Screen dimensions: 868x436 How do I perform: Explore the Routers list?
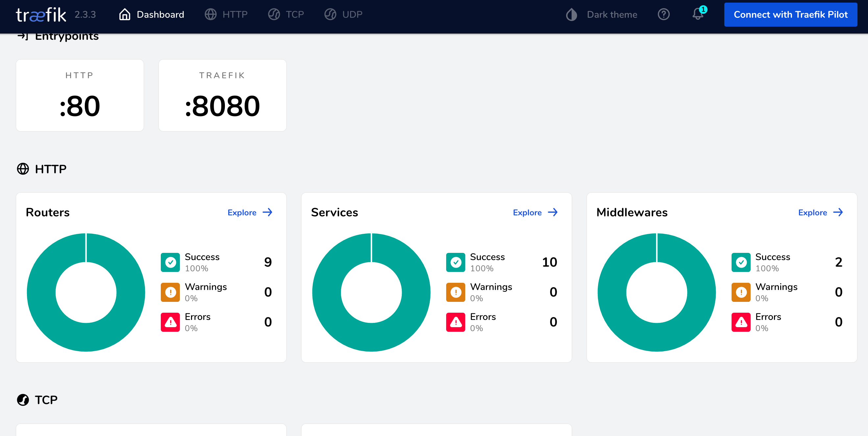coord(250,212)
